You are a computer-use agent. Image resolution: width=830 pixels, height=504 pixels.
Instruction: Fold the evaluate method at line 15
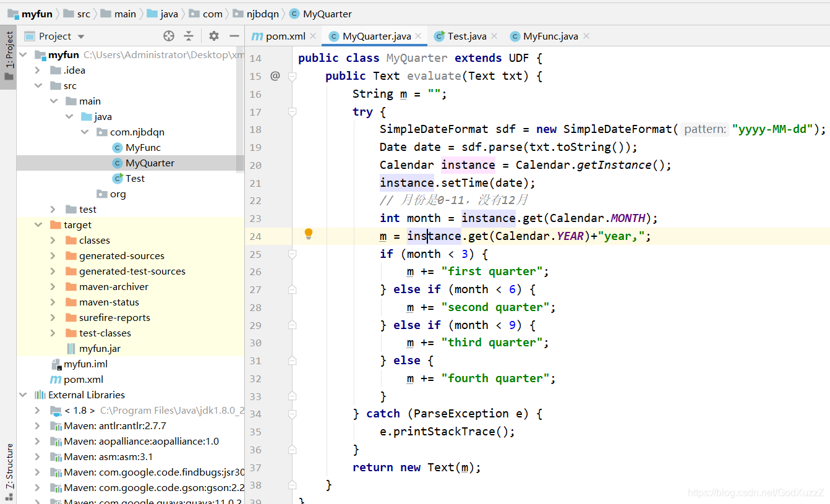pos(293,76)
